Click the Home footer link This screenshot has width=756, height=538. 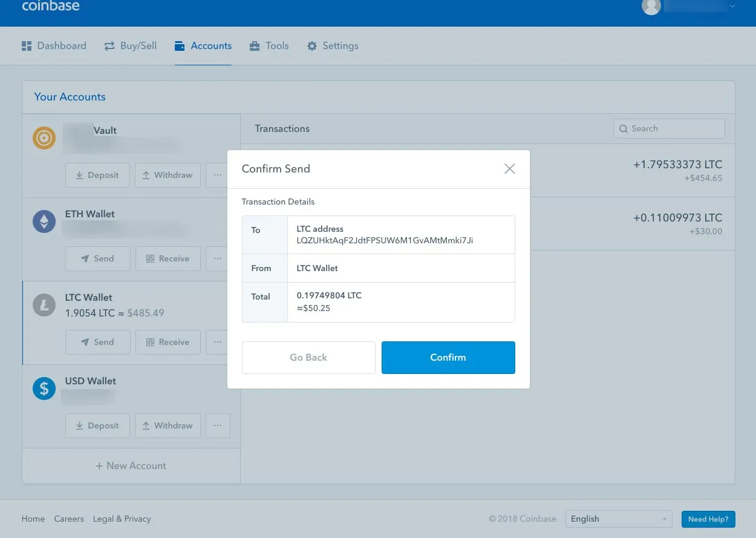(x=33, y=519)
